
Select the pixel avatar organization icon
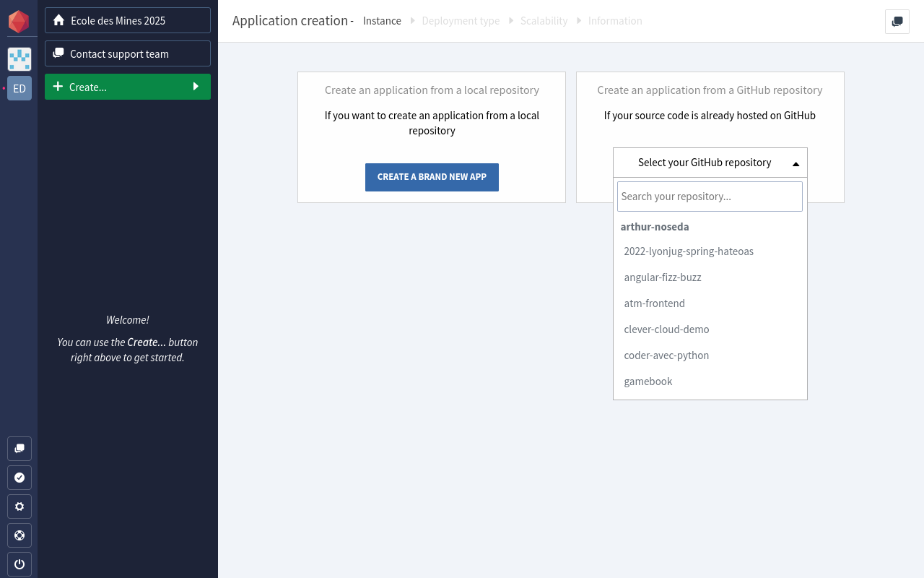[19, 59]
